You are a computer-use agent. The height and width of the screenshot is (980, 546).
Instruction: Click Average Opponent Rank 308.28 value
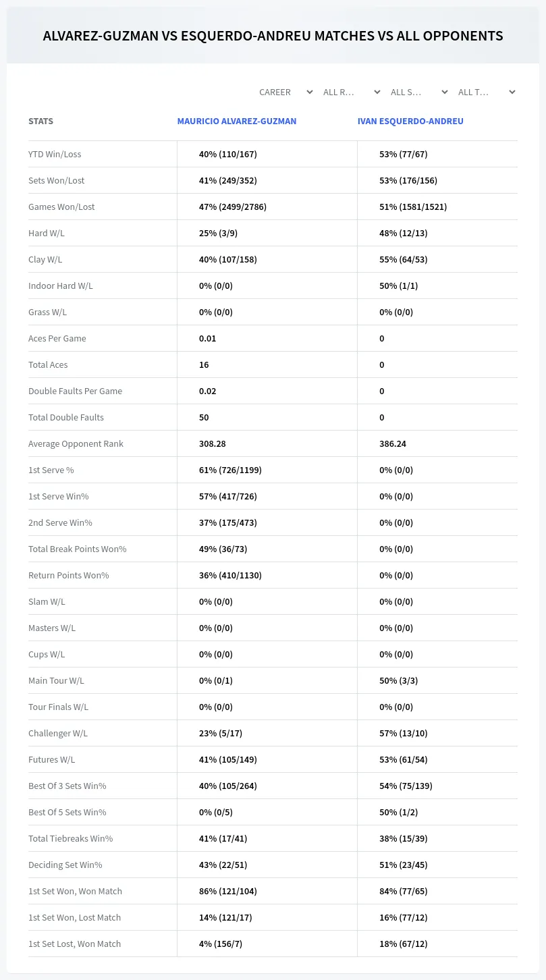pyautogui.click(x=213, y=443)
